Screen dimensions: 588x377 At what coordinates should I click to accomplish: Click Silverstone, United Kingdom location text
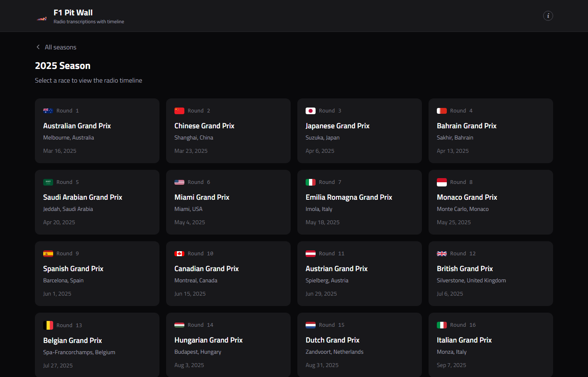click(x=471, y=281)
